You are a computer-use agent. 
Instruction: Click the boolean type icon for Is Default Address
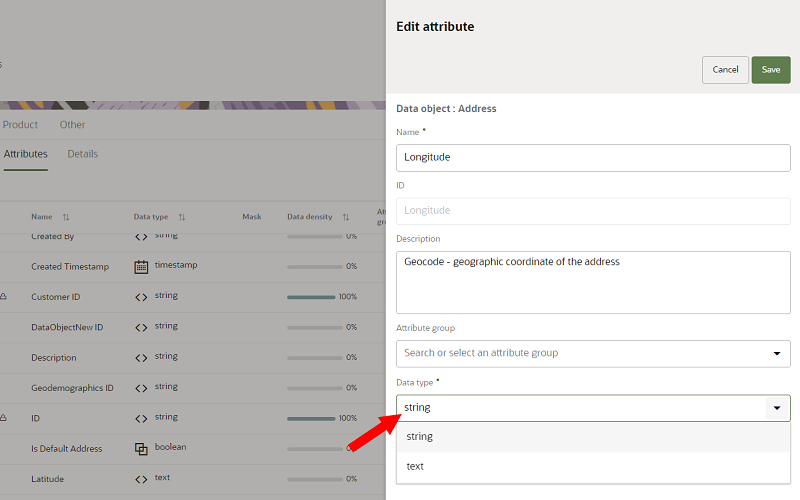click(141, 449)
